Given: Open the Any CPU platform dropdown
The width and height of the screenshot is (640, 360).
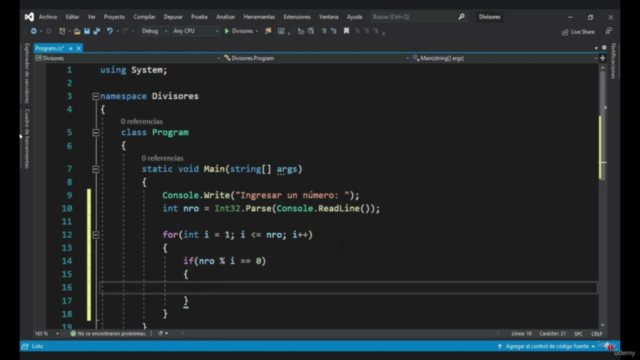Looking at the screenshot, I should (x=196, y=31).
